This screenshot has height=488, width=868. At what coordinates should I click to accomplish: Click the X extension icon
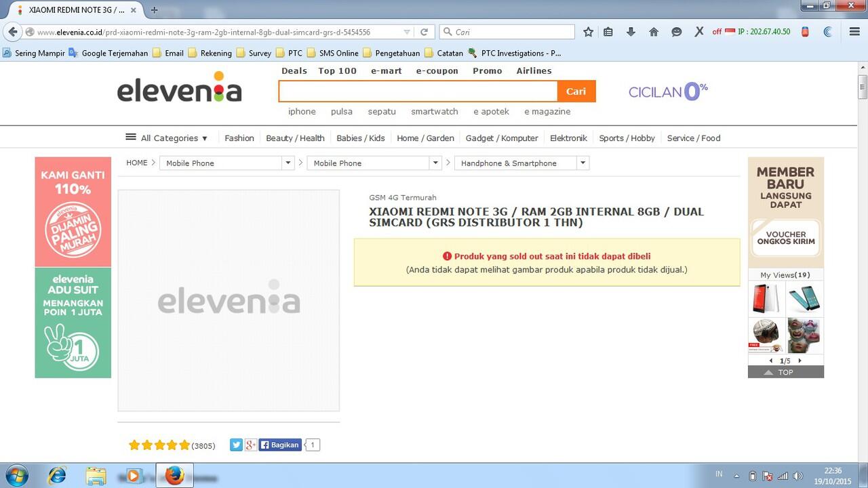coord(698,32)
